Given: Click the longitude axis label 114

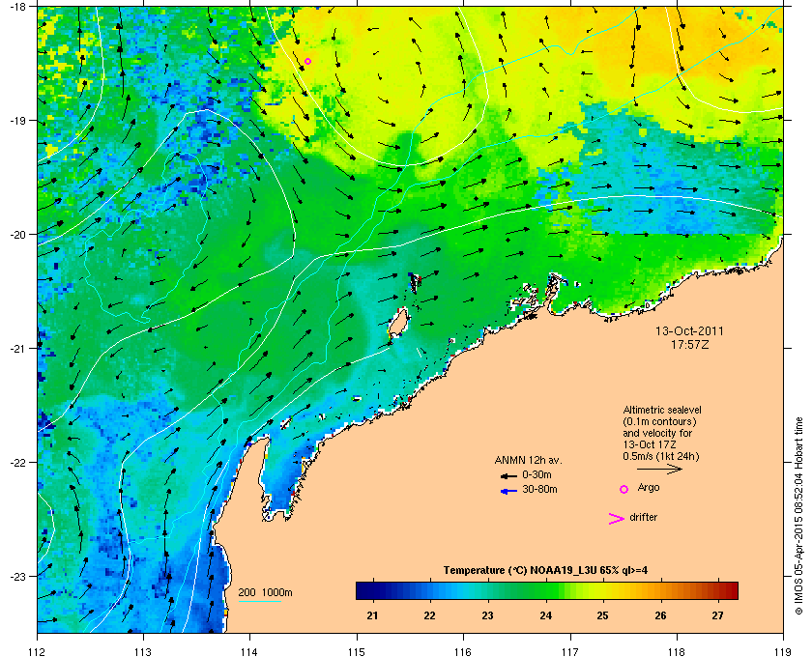Looking at the screenshot, I should coord(249,652).
